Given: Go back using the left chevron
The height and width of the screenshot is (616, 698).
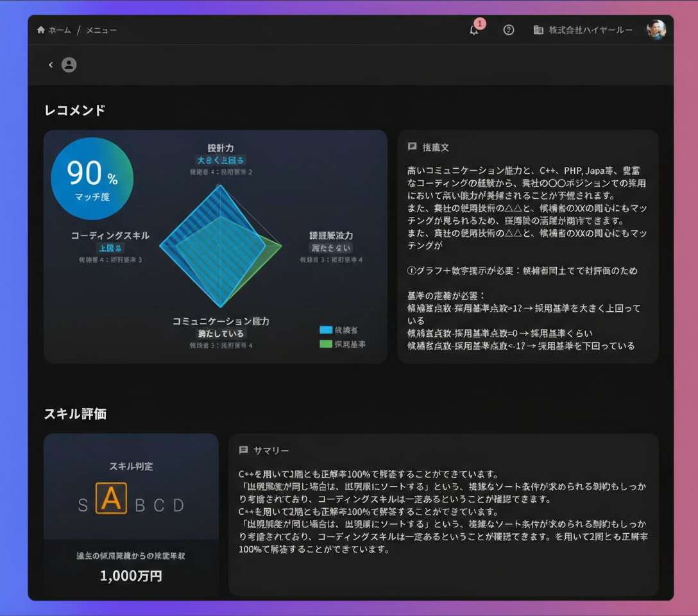Looking at the screenshot, I should click(51, 65).
